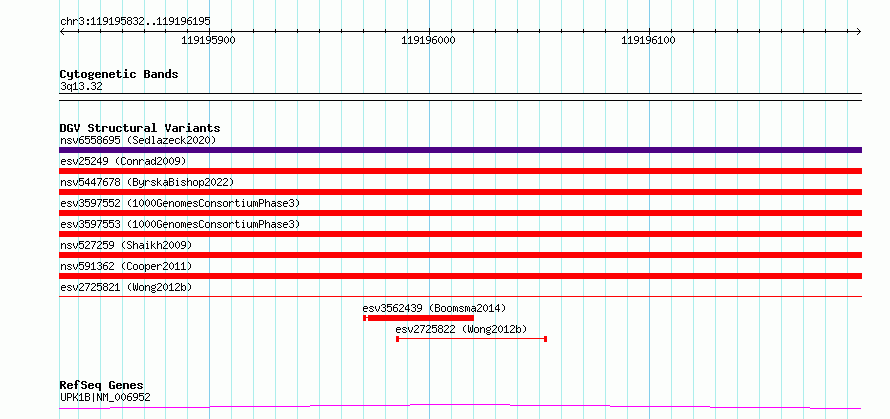Screen dimensions: 890x419
Task: Click the red bar under esv3597552
Action: 460,213
